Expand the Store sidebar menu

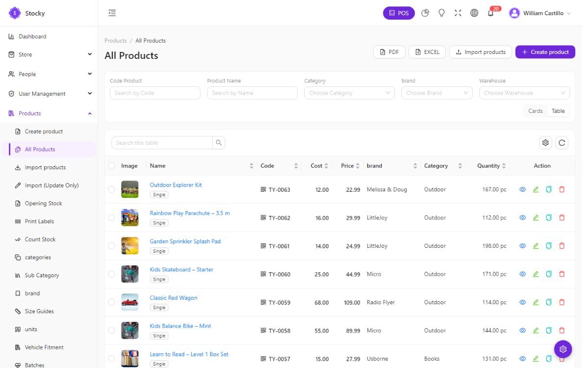[49, 54]
